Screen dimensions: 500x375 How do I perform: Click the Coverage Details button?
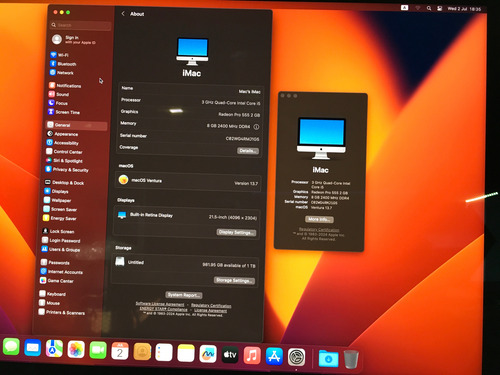tap(248, 151)
